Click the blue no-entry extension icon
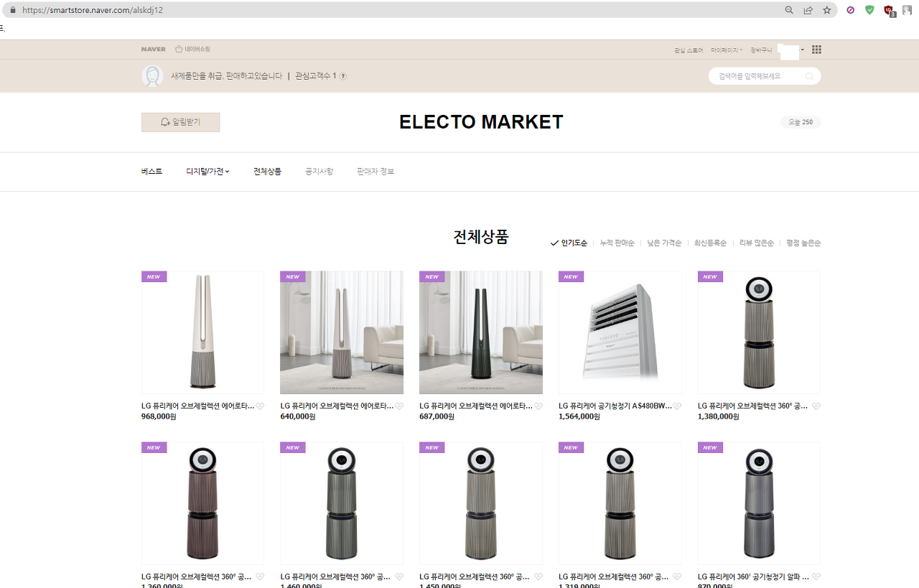 (851, 10)
